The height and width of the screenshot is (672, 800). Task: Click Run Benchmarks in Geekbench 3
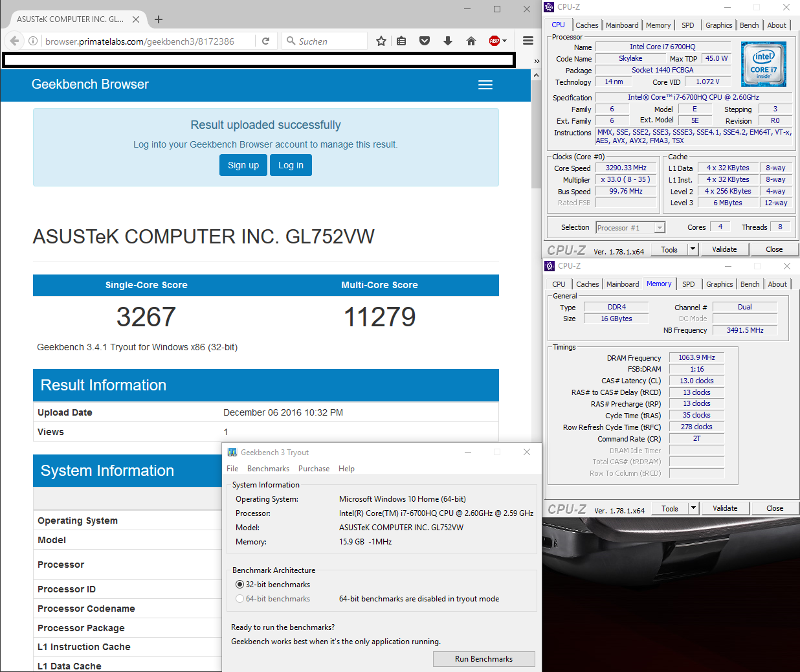[483, 659]
